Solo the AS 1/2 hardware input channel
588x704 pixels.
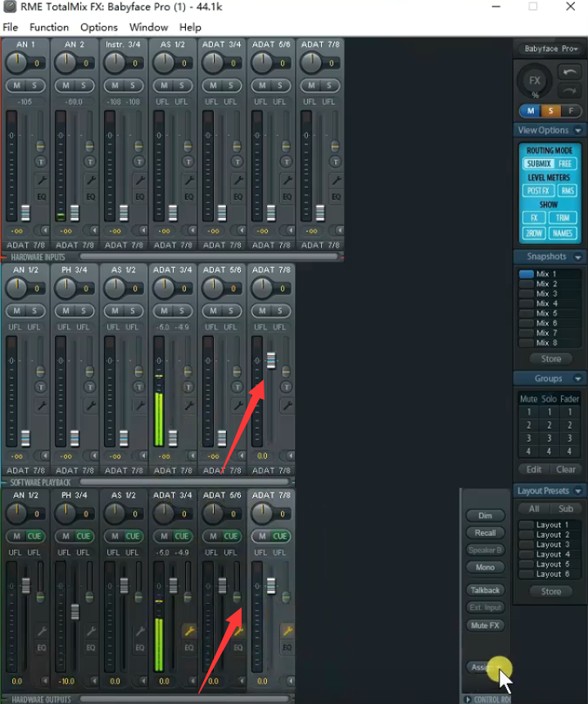coord(182,85)
